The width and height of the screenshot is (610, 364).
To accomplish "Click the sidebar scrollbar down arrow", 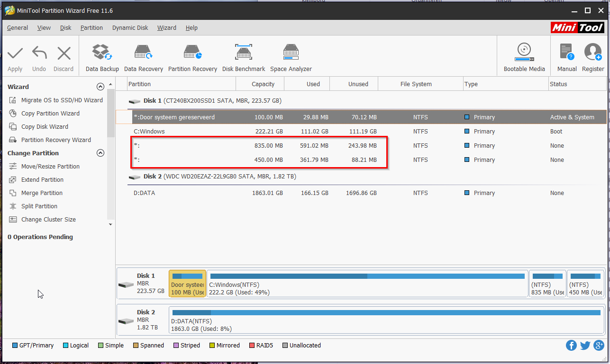I will point(111,224).
